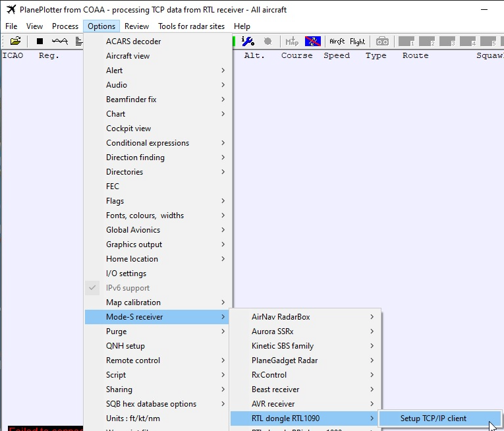Expand AVR receiver submenu
The image size is (504, 431).
[x=305, y=404]
